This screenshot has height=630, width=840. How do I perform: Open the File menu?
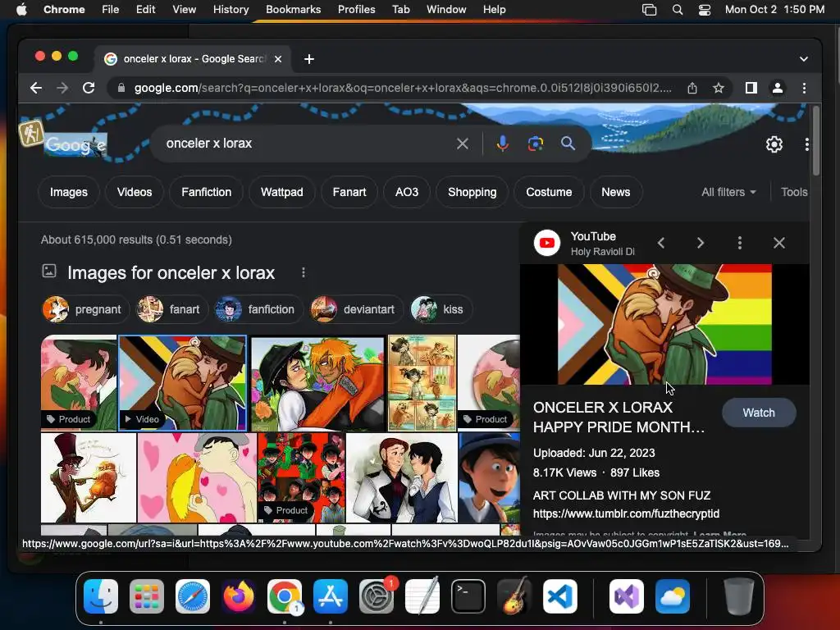(x=111, y=10)
